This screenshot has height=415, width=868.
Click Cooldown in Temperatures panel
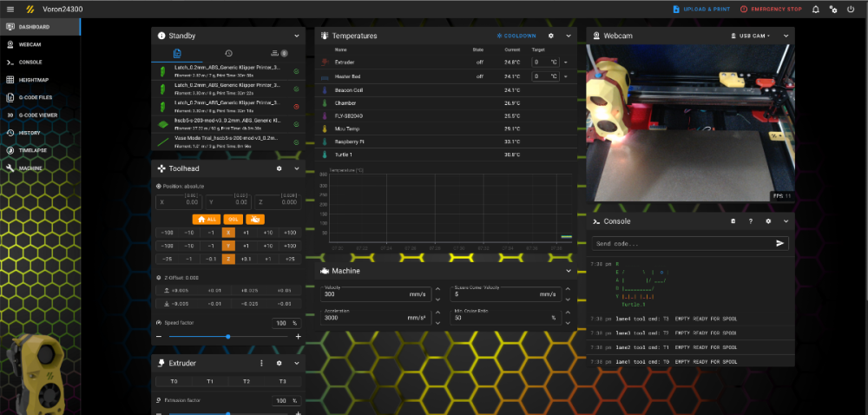pyautogui.click(x=516, y=36)
